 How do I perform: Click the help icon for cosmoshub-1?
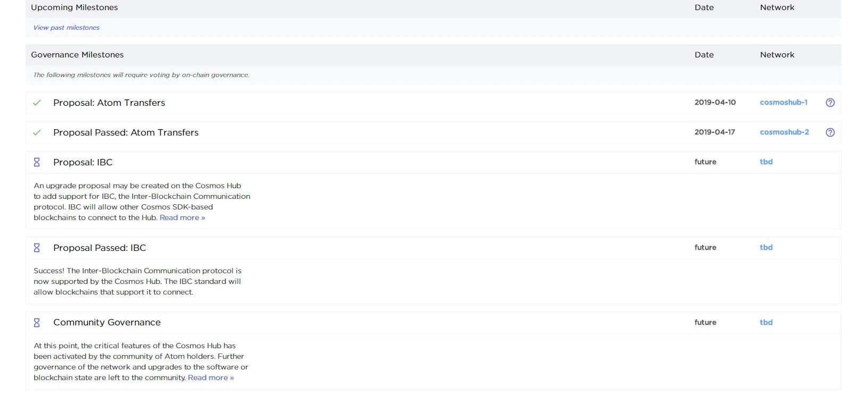tap(830, 103)
